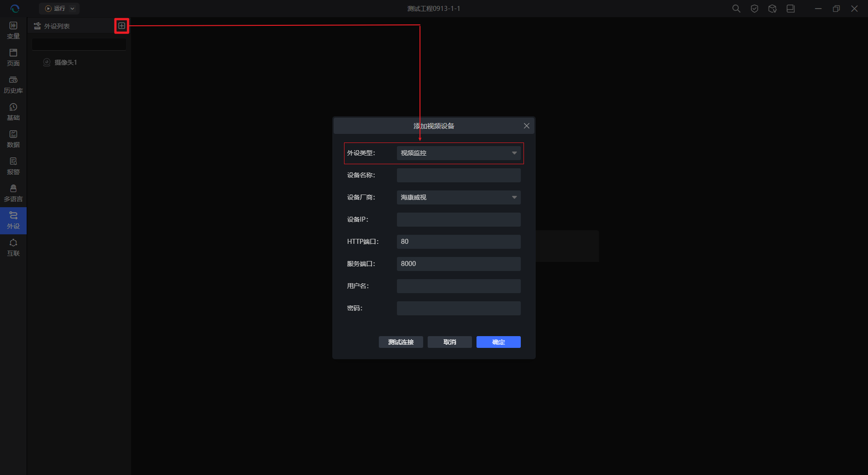Click the peripheral list search field
The width and height of the screenshot is (868, 475).
(x=79, y=44)
